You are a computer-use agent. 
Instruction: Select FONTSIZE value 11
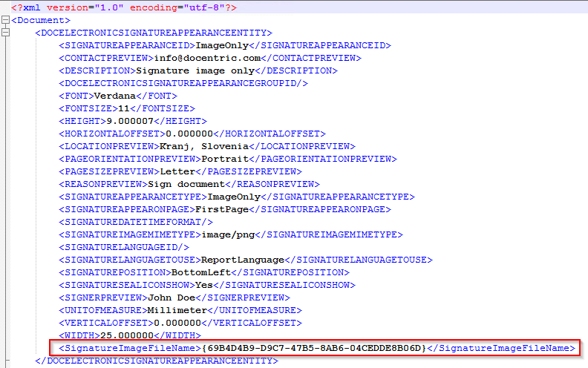pos(124,108)
